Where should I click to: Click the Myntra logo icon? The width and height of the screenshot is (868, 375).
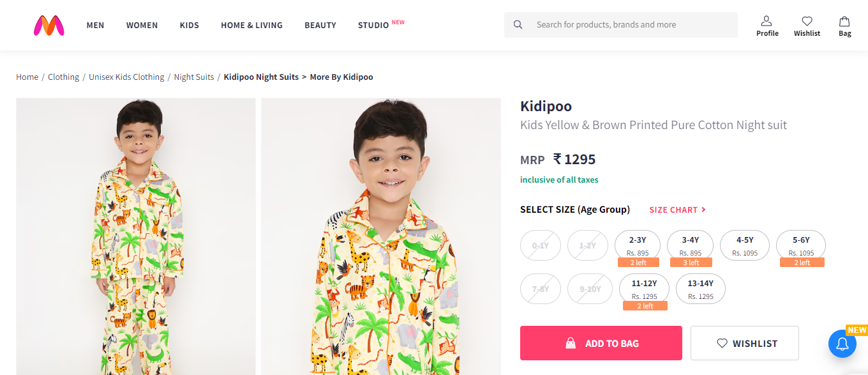pos(49,25)
